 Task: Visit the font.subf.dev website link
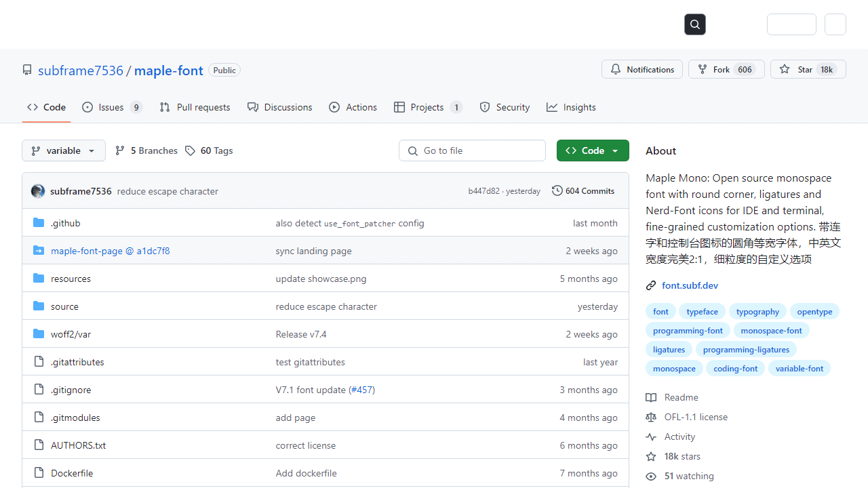[x=690, y=285]
